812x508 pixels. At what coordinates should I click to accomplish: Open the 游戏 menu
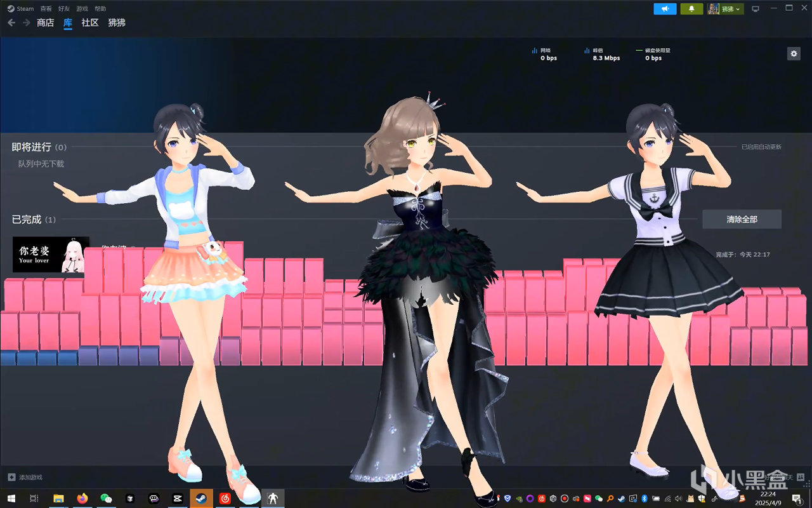82,9
